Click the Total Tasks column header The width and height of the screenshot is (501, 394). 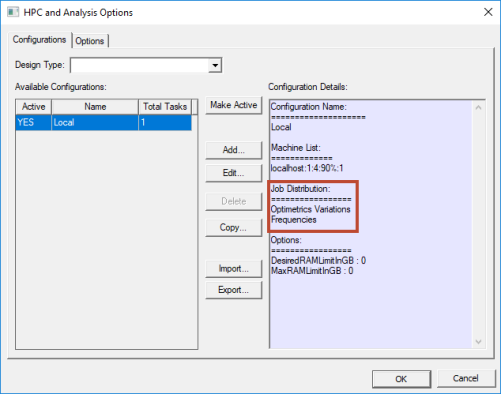tap(165, 107)
